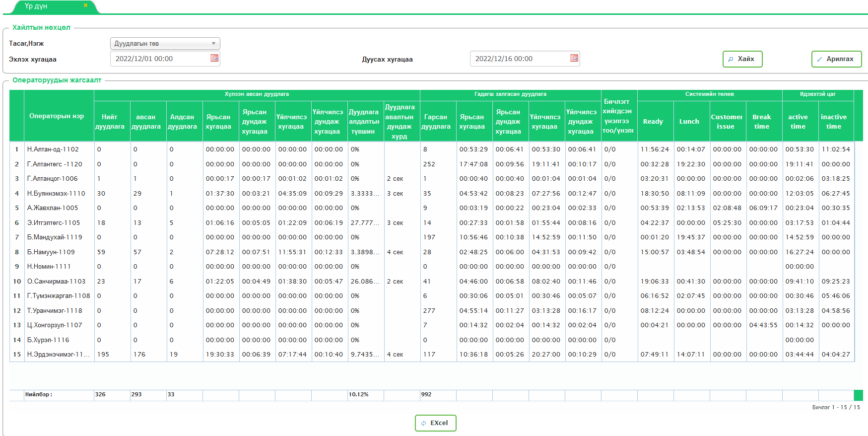Click the 10.12% value in summary row

click(x=358, y=395)
